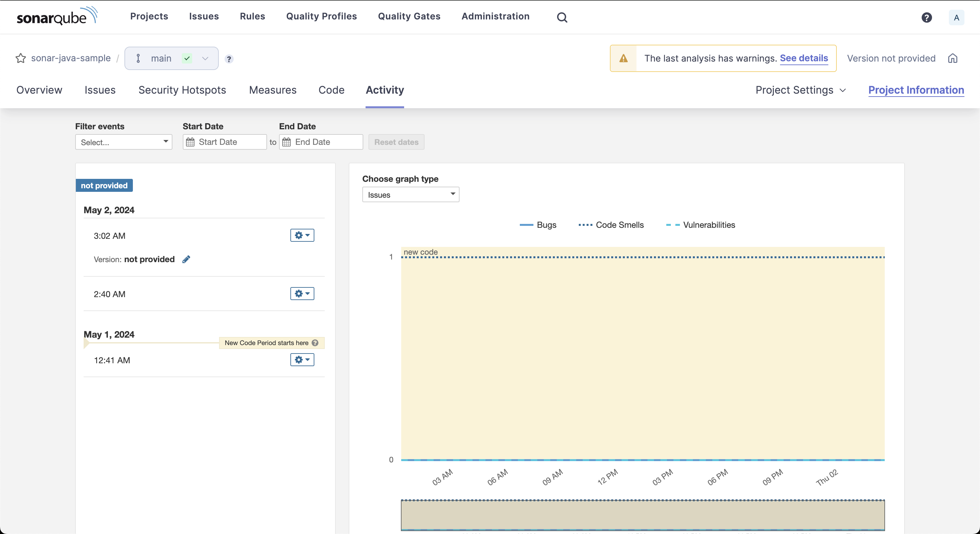980x534 pixels.
Task: Click the warning triangle in the analysis banner
Action: 623,58
